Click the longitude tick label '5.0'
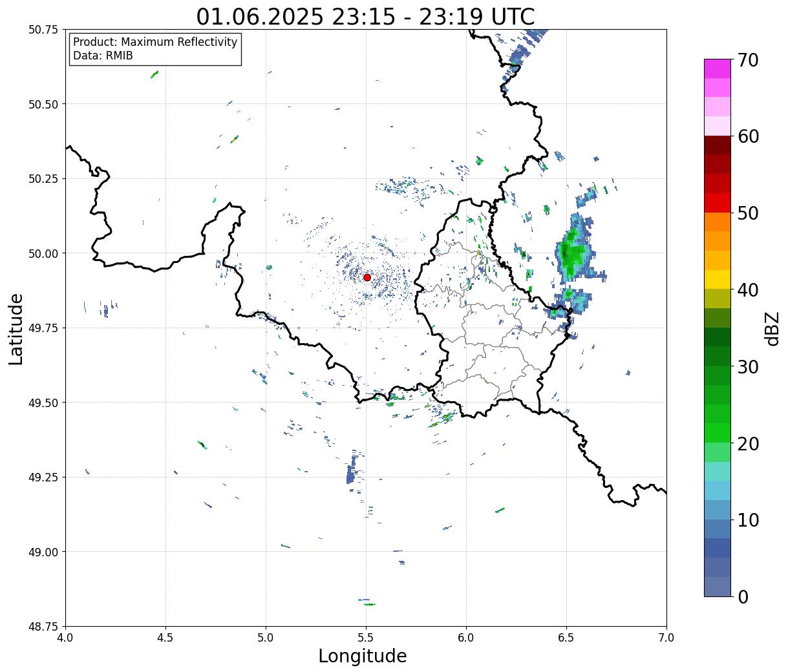788x672 pixels. pos(266,637)
